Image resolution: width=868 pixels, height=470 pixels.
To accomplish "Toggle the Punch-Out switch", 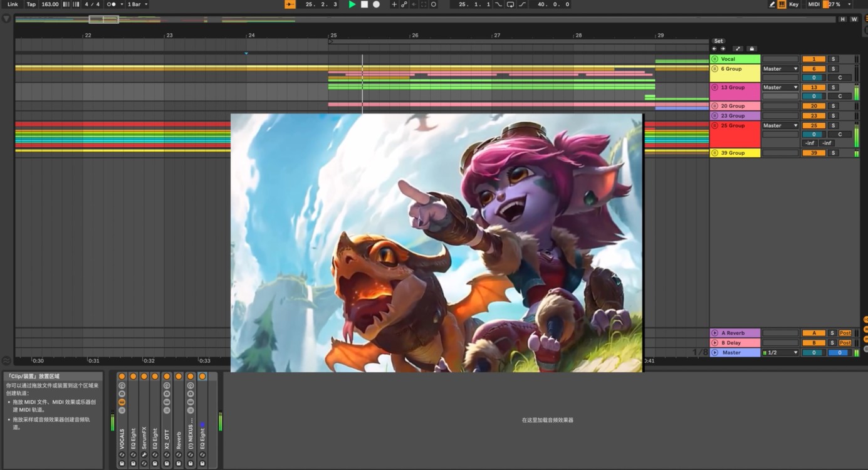I will (522, 4).
